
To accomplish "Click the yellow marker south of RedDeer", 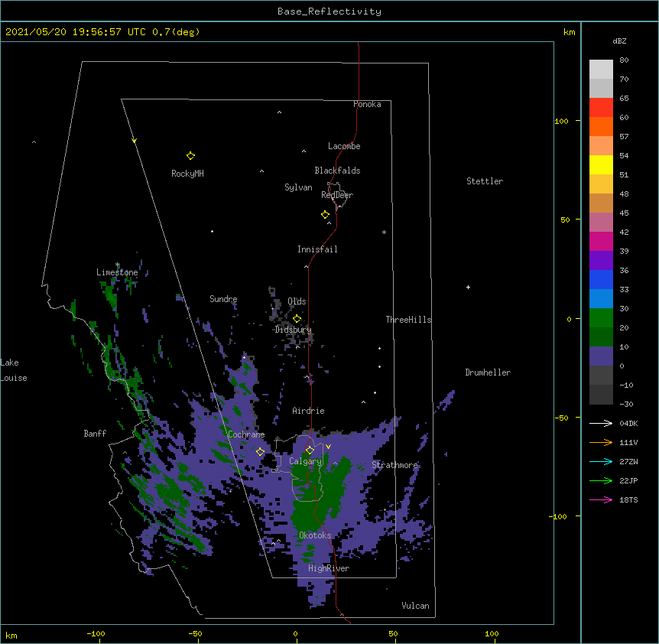I will (326, 215).
